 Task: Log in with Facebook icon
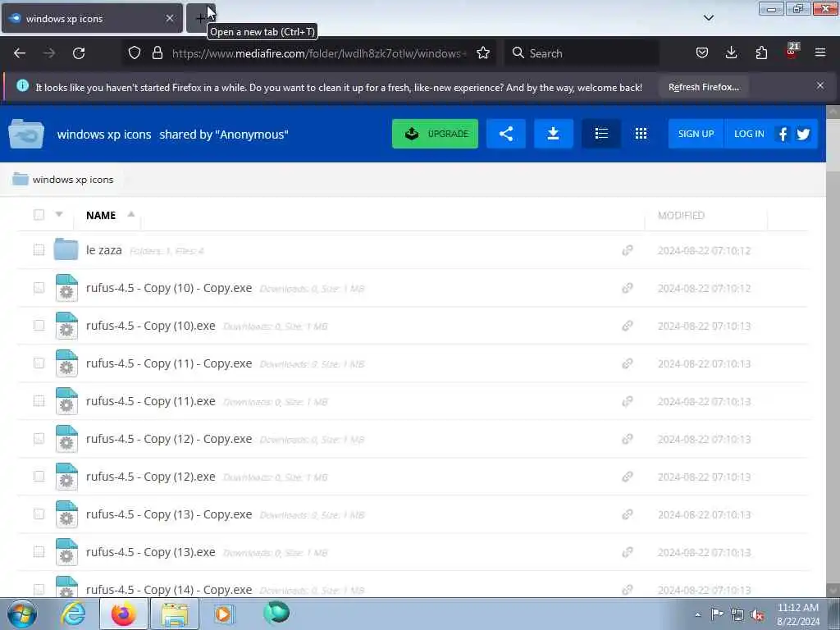pos(783,134)
